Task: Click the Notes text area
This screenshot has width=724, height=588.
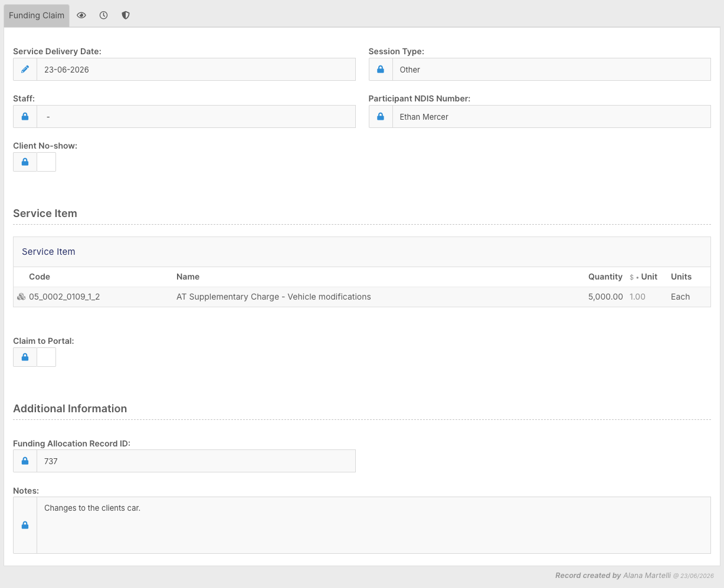Action: point(374,525)
